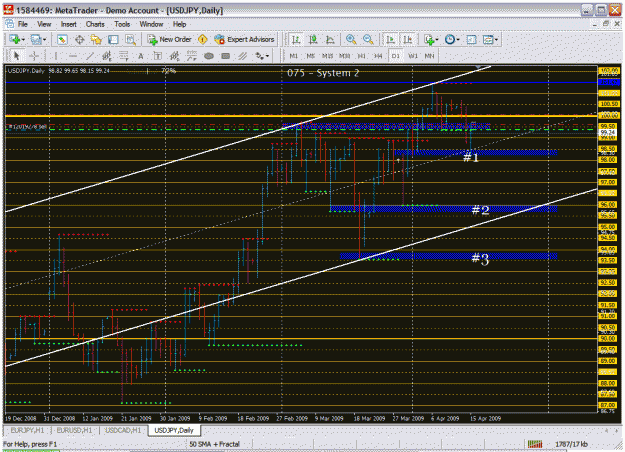
Task: Open the Charts menu
Action: 95,24
